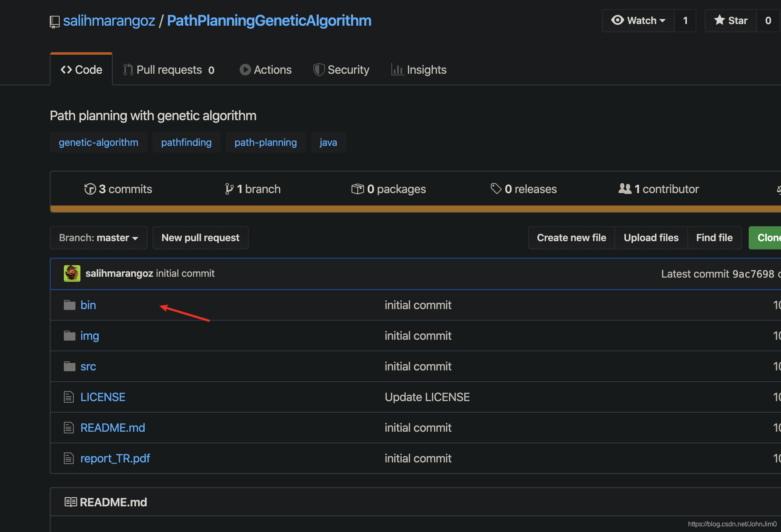
Task: Switch to the Pull requests tab
Action: 169,70
